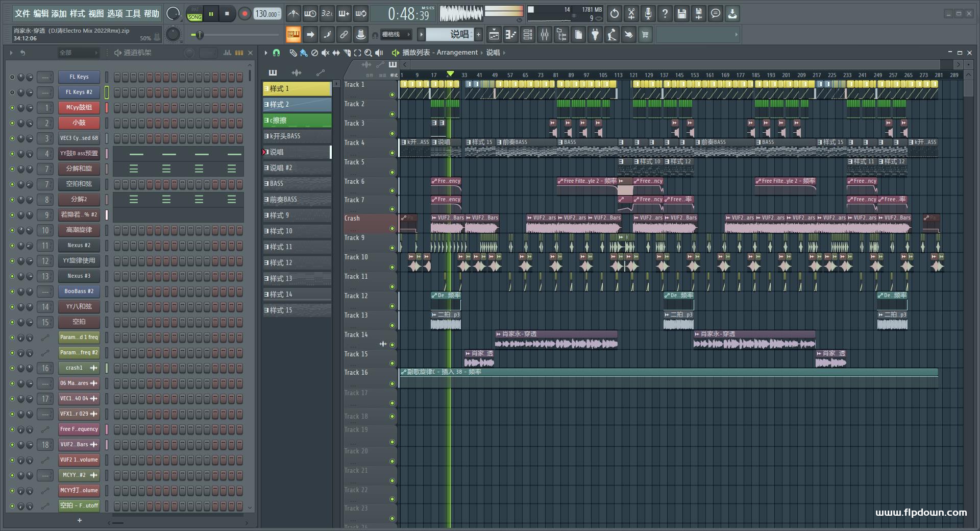Toggle the metronome icon
The width and height of the screenshot is (980, 531).
coord(293,14)
